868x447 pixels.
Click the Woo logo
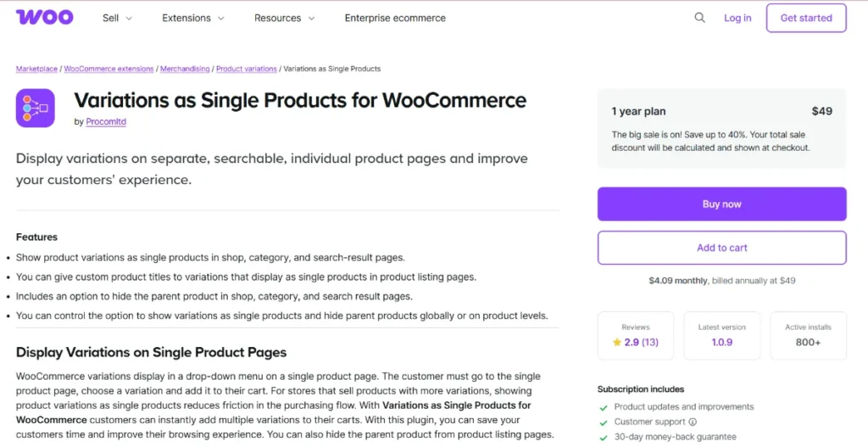pyautogui.click(x=44, y=18)
